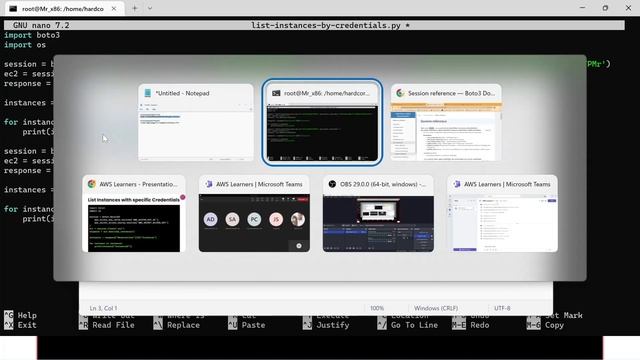Click the terminal icon in the tab
This screenshot has height=360, width=640.
[13, 9]
